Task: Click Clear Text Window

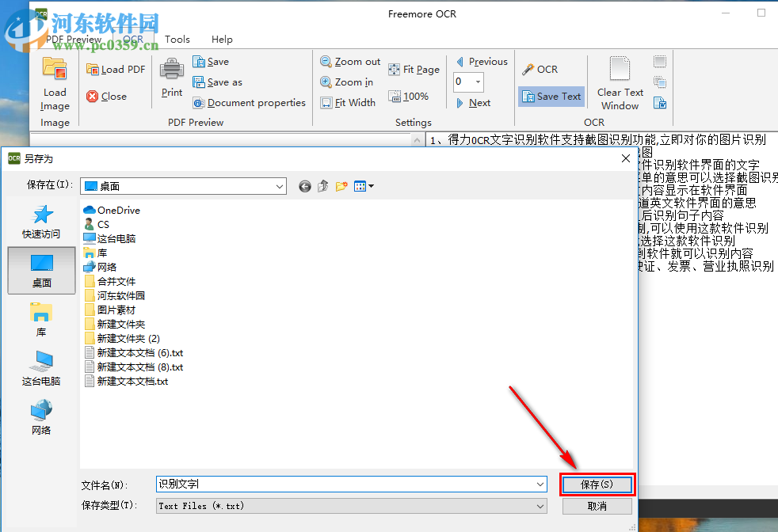Action: 620,84
